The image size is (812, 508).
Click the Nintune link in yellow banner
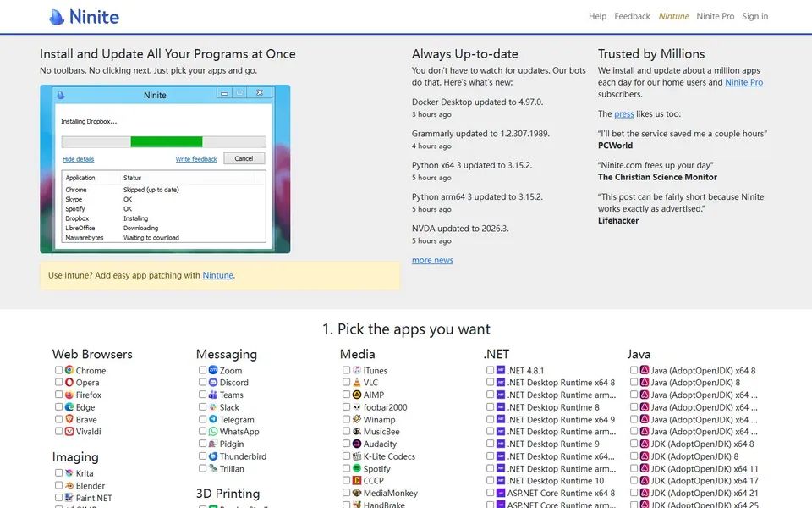217,275
